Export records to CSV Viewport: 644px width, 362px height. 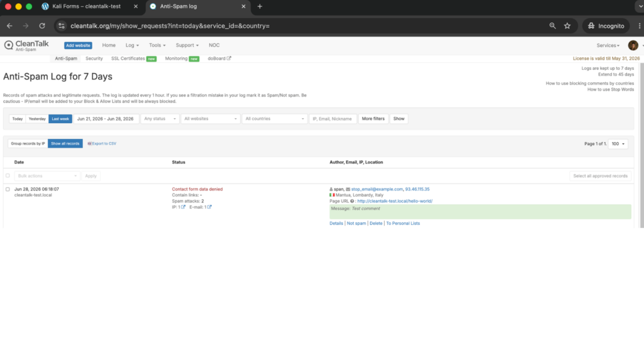tap(102, 144)
